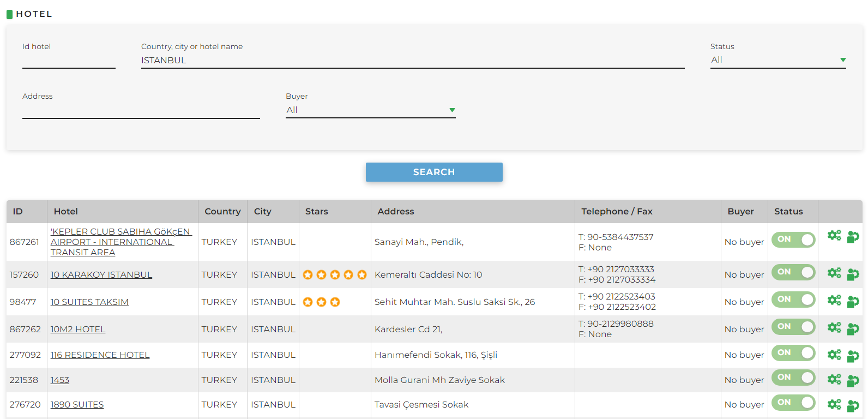Focus the Id hotel input field
Image resolution: width=868 pixels, height=419 pixels.
pyautogui.click(x=69, y=61)
